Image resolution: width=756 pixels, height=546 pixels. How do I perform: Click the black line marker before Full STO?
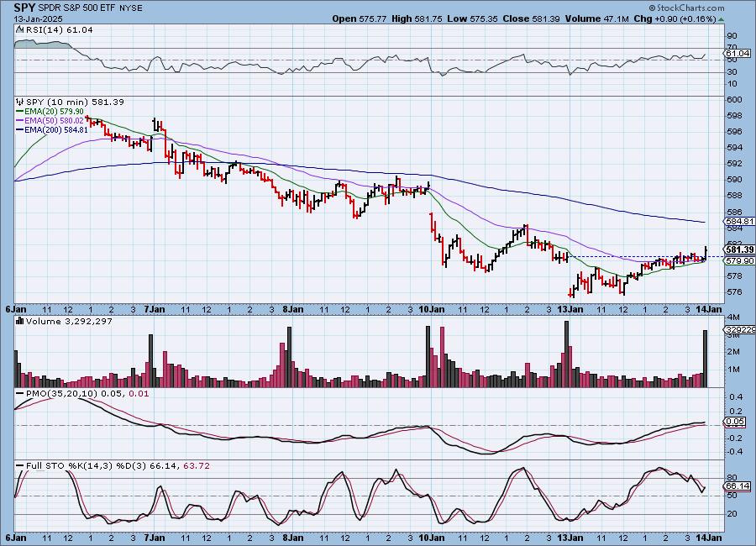(x=20, y=466)
